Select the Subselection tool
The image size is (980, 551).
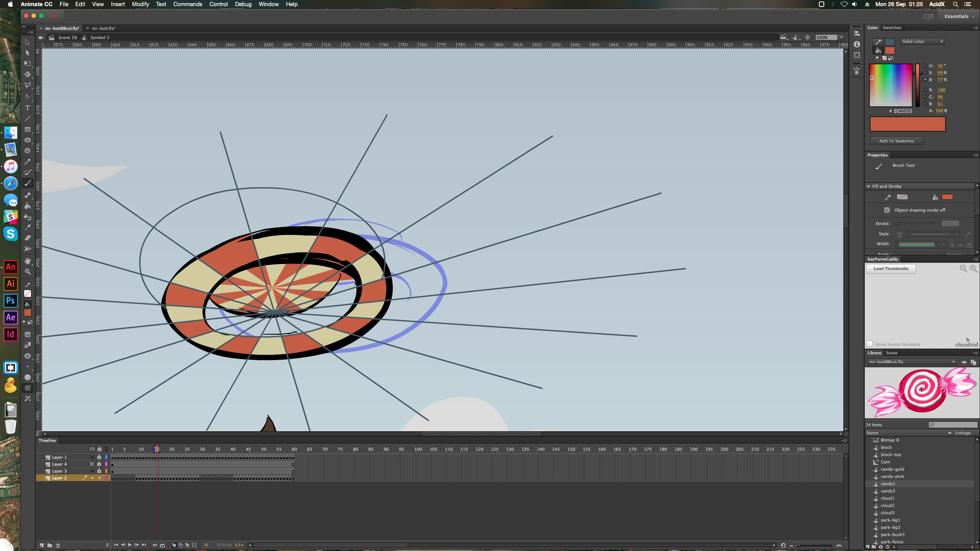[27, 53]
